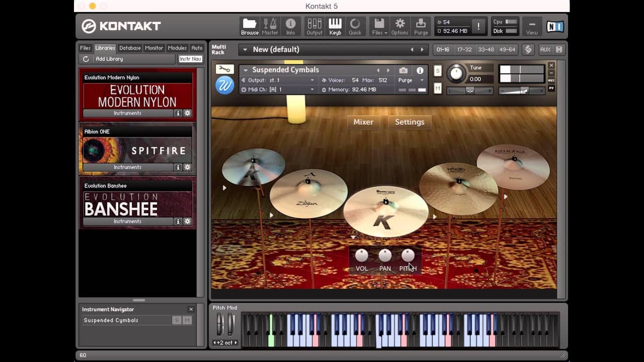Screen dimensions: 644x362
Task: Solo the instrument with the S button
Action: [x=438, y=71]
